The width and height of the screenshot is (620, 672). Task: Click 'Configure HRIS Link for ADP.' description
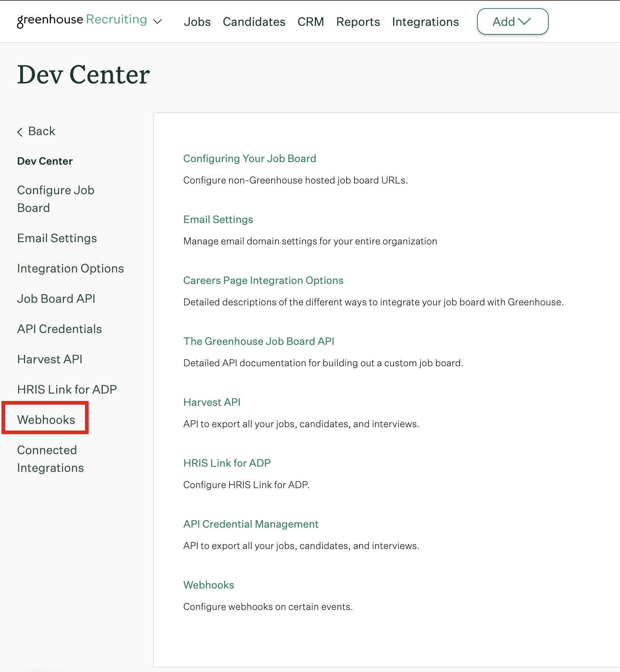pyautogui.click(x=246, y=485)
